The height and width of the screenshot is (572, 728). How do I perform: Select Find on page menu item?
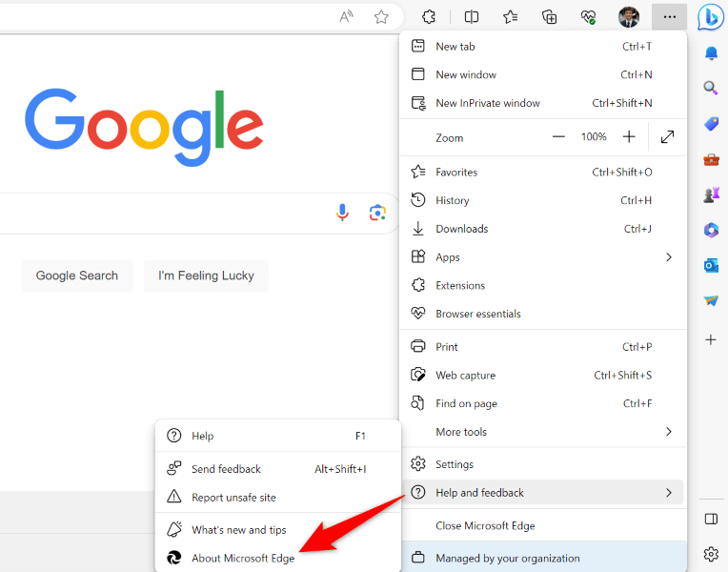543,404
